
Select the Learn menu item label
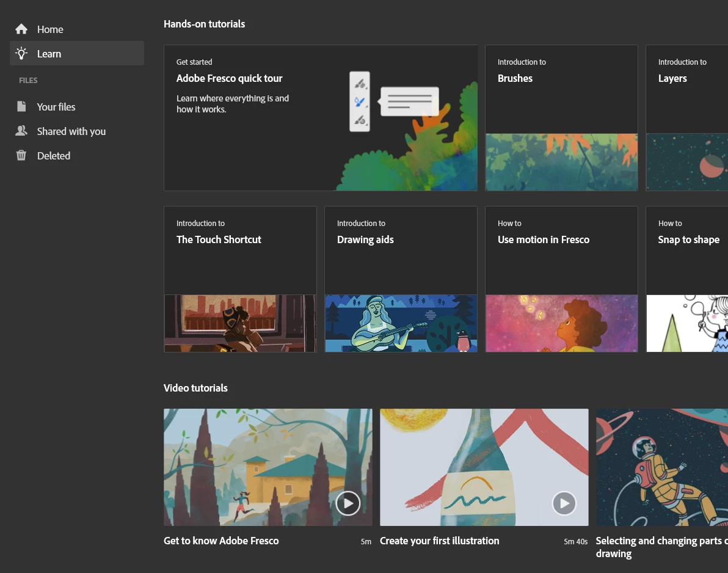[49, 54]
